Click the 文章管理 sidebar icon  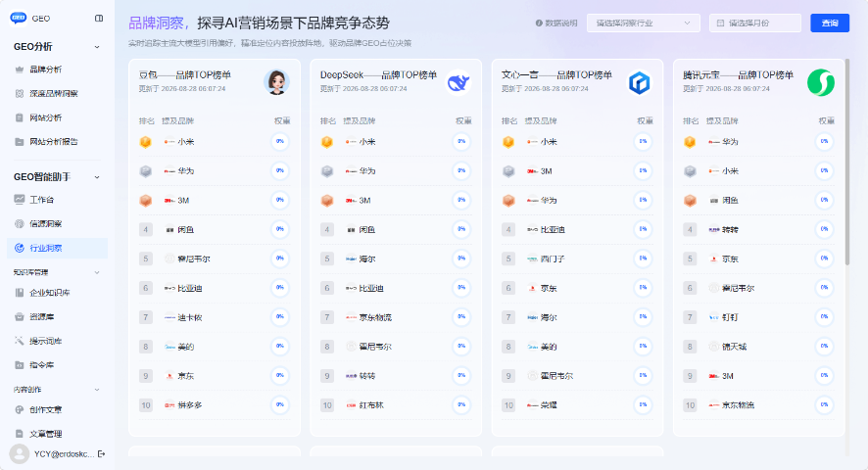(x=20, y=434)
